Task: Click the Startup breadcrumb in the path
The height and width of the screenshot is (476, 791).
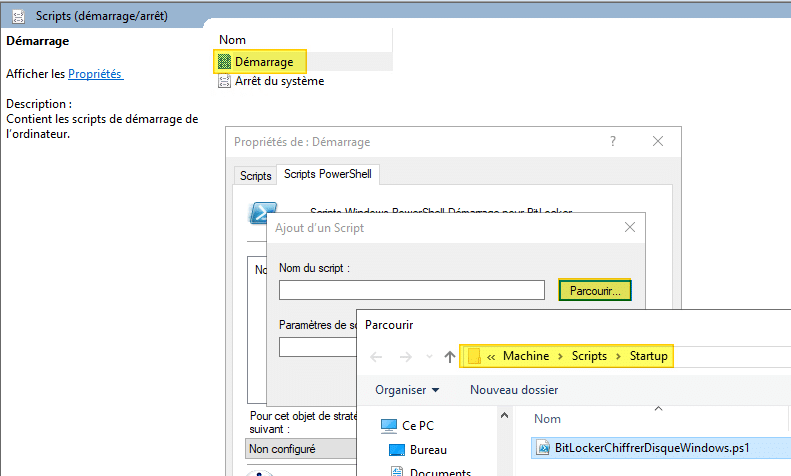Action: (x=648, y=356)
